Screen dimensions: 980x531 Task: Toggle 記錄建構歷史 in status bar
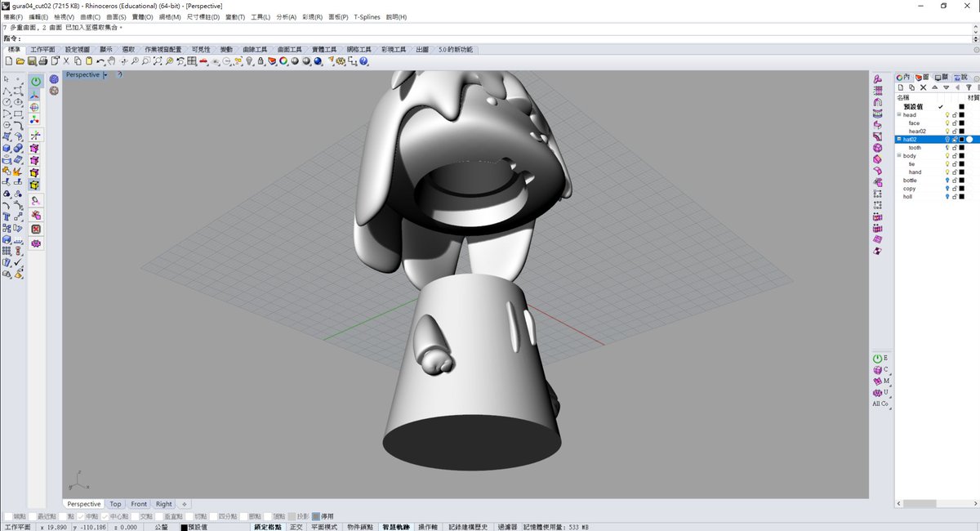tap(468, 527)
